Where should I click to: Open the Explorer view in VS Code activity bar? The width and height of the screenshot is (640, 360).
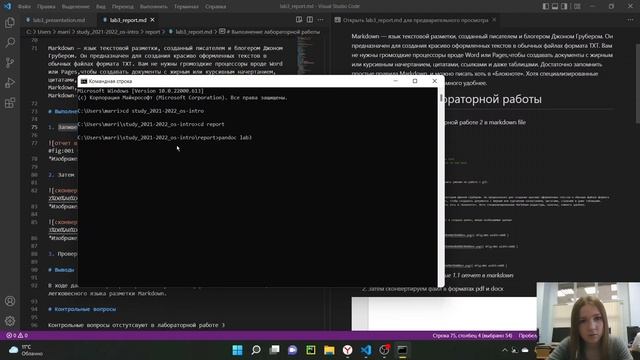(10, 22)
